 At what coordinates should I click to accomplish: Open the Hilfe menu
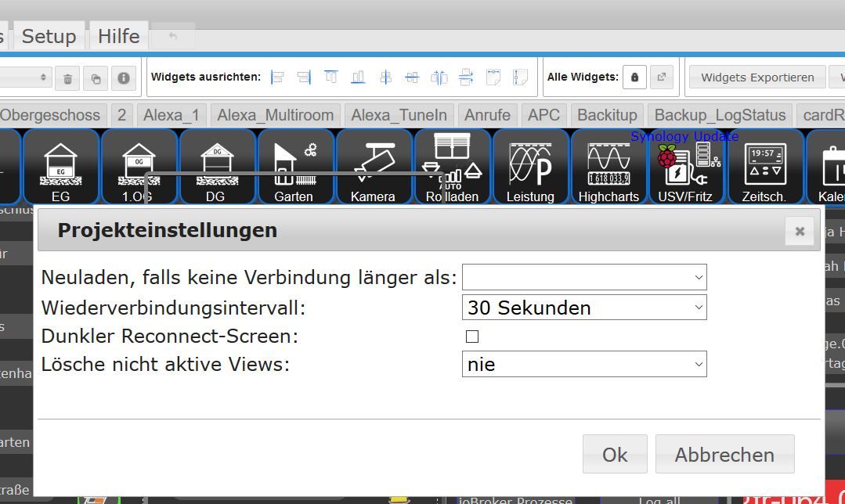pyautogui.click(x=118, y=36)
